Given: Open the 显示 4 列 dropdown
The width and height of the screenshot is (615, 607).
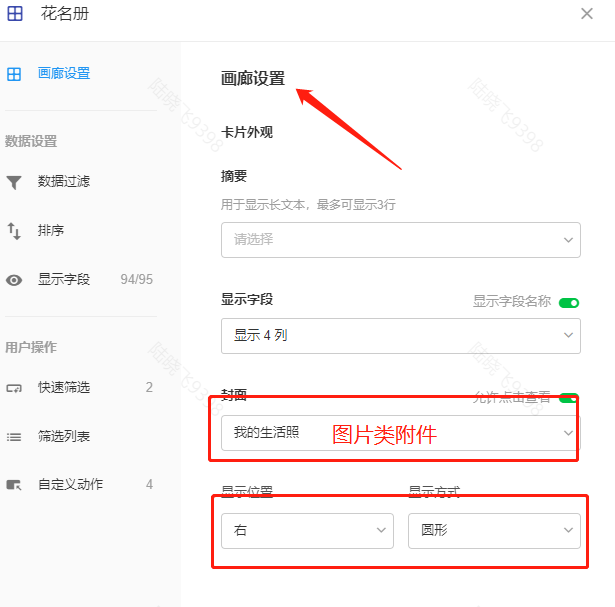Looking at the screenshot, I should coord(401,336).
